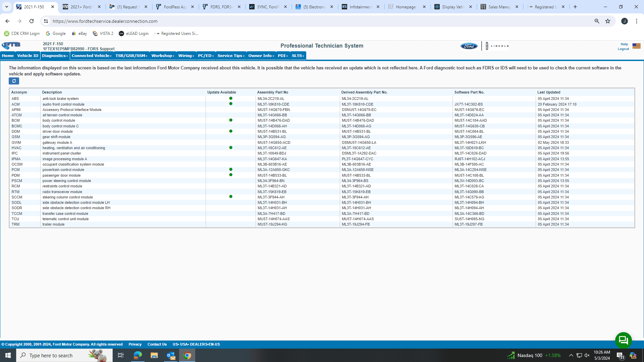Expand the Workshop menu
Viewport: 644px width, 362px height.
[x=162, y=56]
